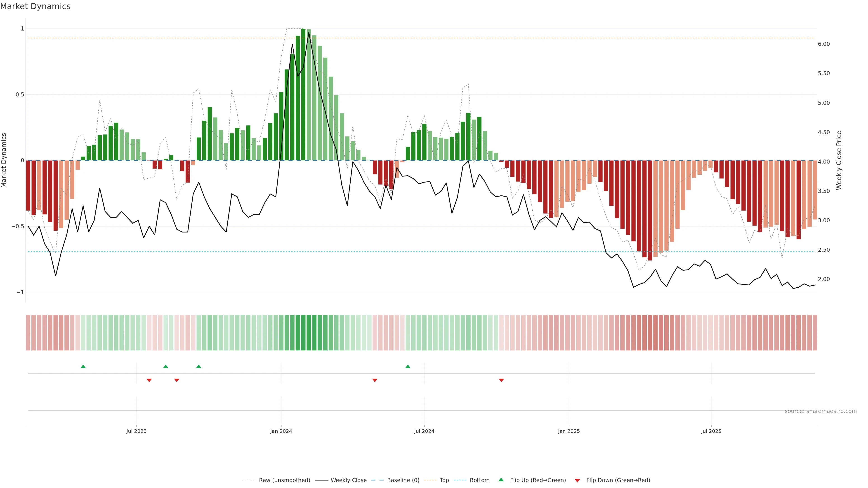This screenshot has height=488, width=868.
Task: Toggle the Top threshold line in legend
Action: (444, 480)
